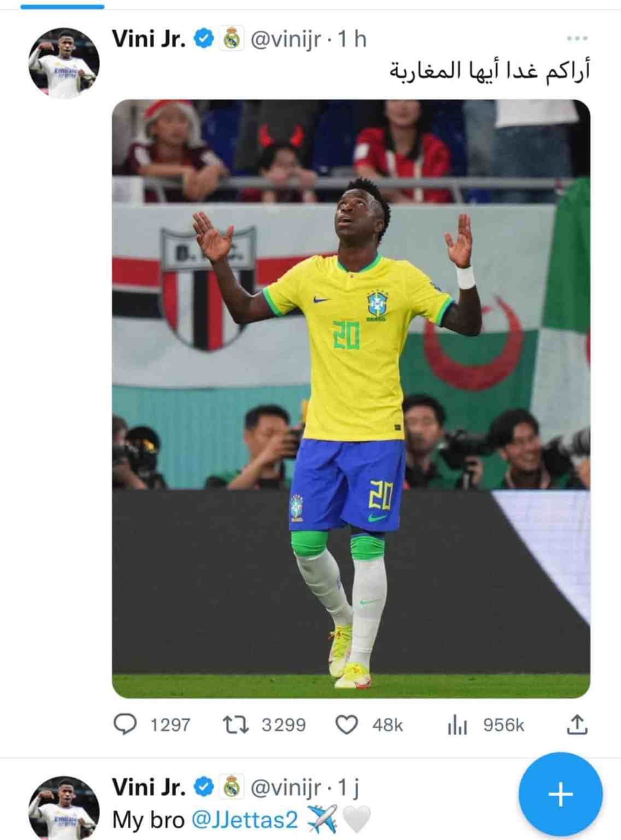621x840 pixels.
Task: Retweet the Arabic Vini Jr. tweet
Action: 236,725
